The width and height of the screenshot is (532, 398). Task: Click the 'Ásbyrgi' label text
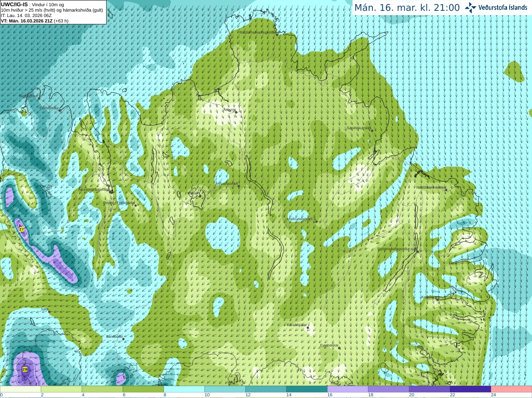[229, 110]
